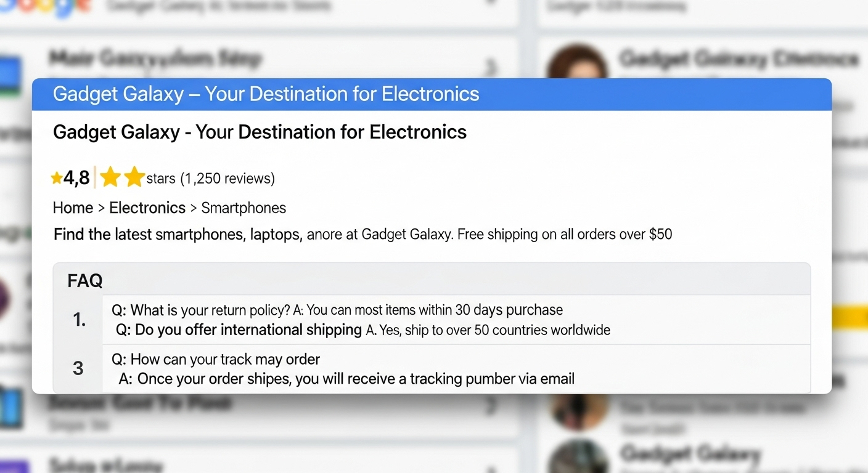Click the chevron on the blurred top-left result
Viewport: 868px width, 473px height.
491,65
